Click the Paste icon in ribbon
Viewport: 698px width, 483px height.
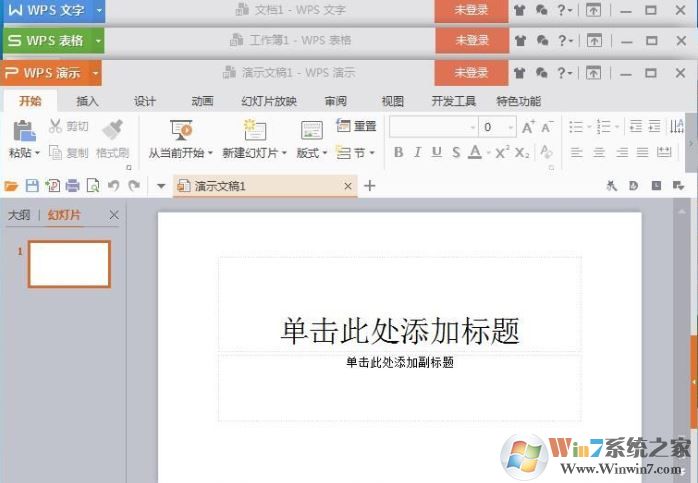pyautogui.click(x=24, y=131)
